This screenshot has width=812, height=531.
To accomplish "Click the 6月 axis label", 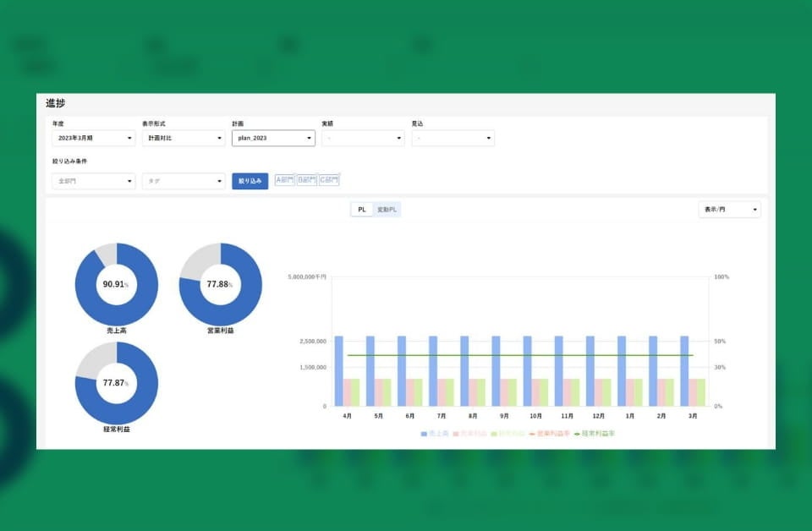I will point(410,416).
